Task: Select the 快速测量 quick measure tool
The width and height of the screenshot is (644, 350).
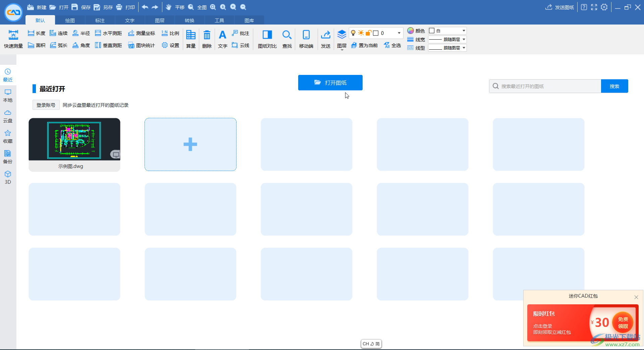Action: click(13, 39)
